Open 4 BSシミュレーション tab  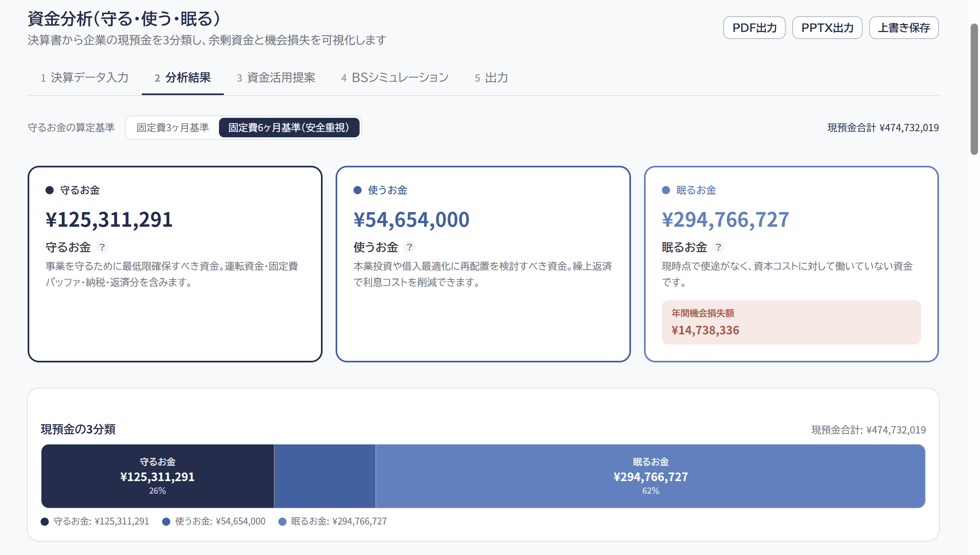point(395,78)
